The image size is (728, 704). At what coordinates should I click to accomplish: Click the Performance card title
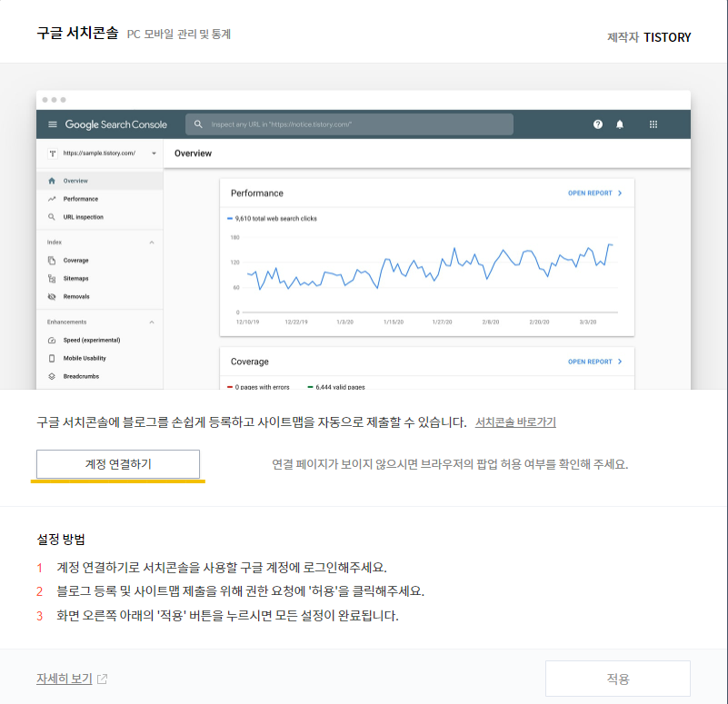[256, 193]
